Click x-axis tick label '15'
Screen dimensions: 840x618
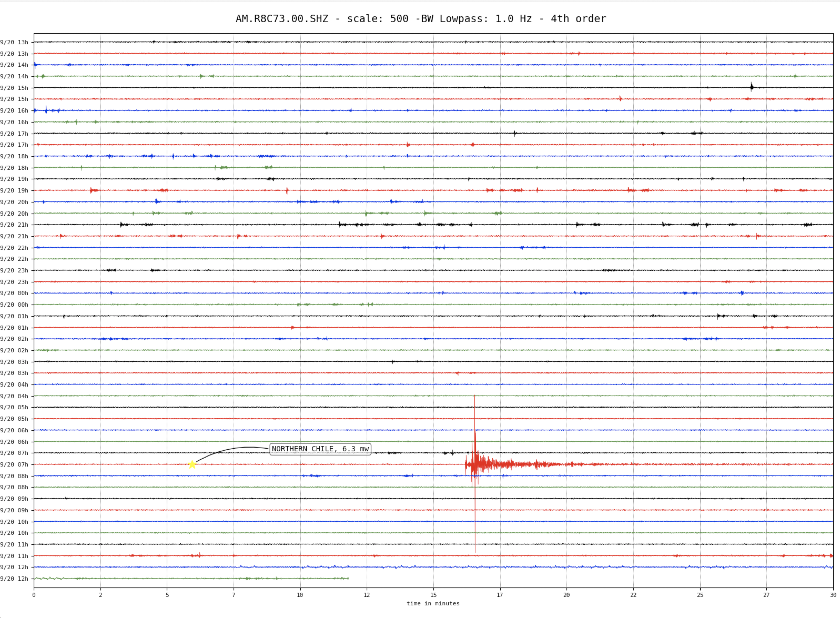(x=433, y=595)
